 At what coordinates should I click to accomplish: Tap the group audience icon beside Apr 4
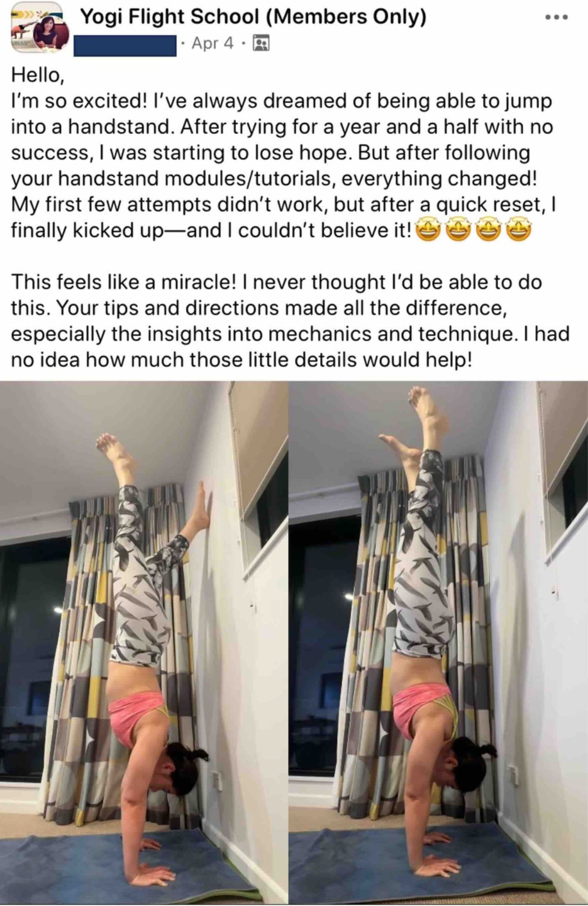(261, 43)
